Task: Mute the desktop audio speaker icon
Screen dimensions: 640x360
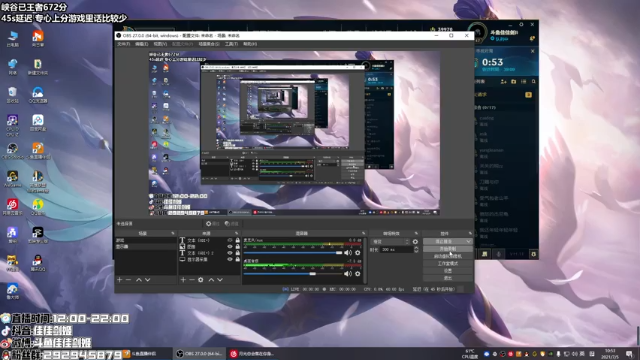Action: 348,273
